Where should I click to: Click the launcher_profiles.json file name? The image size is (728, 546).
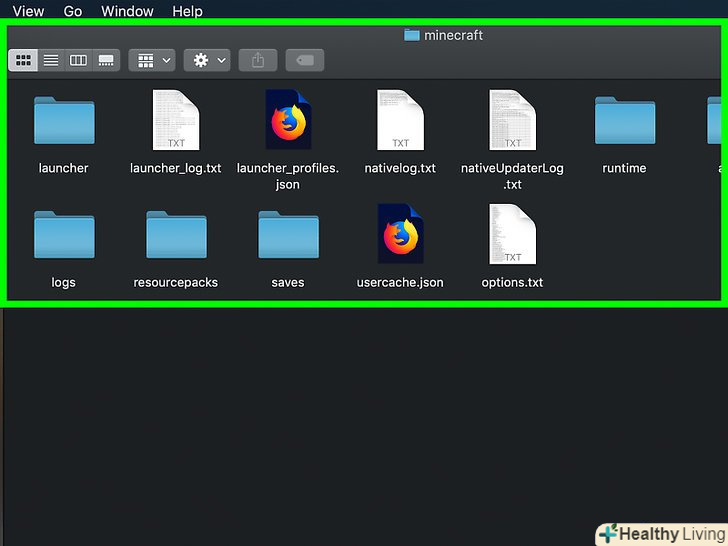point(288,176)
